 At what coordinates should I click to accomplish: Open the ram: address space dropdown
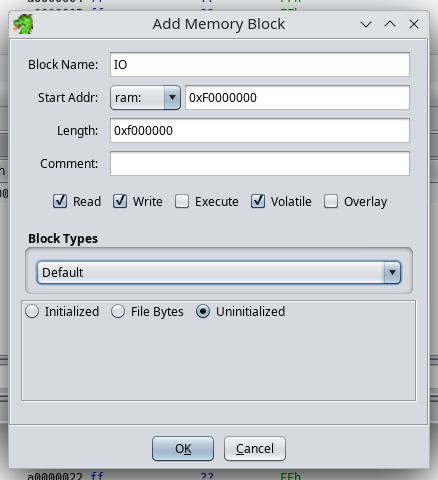point(145,97)
